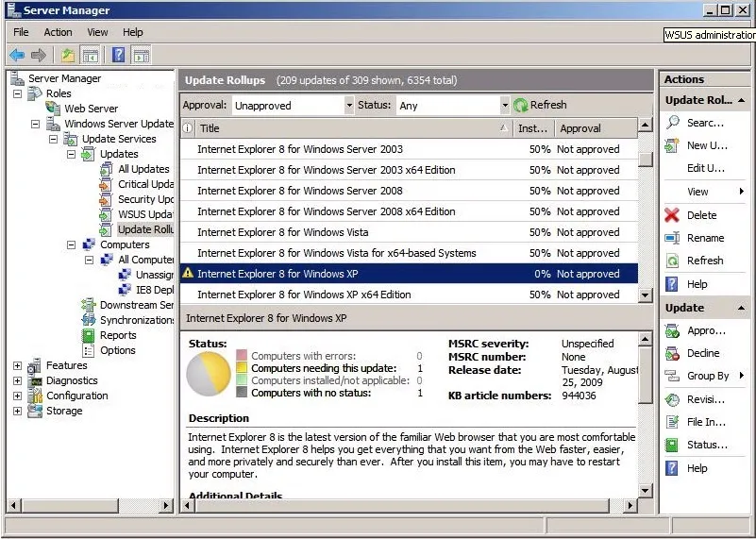Open Search in the Actions pane

(704, 123)
